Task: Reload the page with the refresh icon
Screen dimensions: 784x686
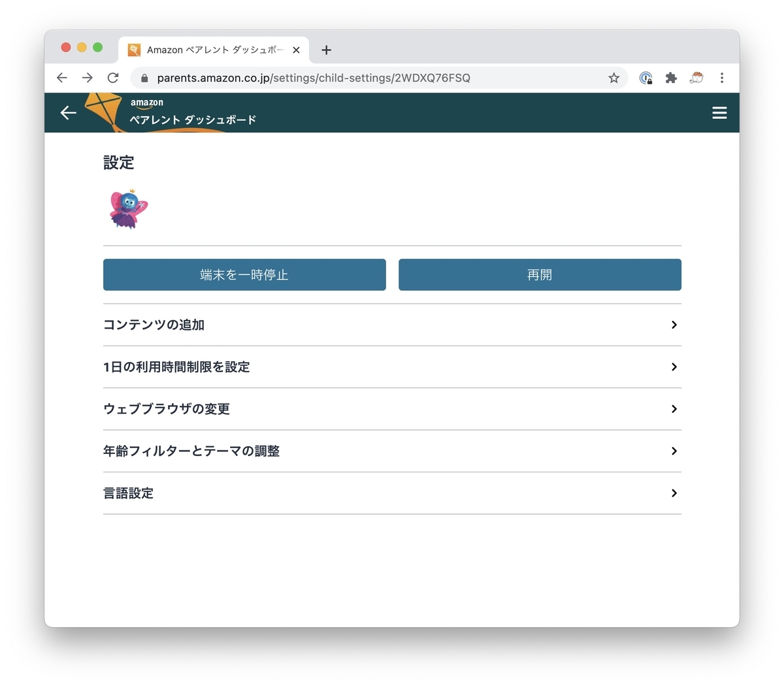Action: [x=113, y=78]
